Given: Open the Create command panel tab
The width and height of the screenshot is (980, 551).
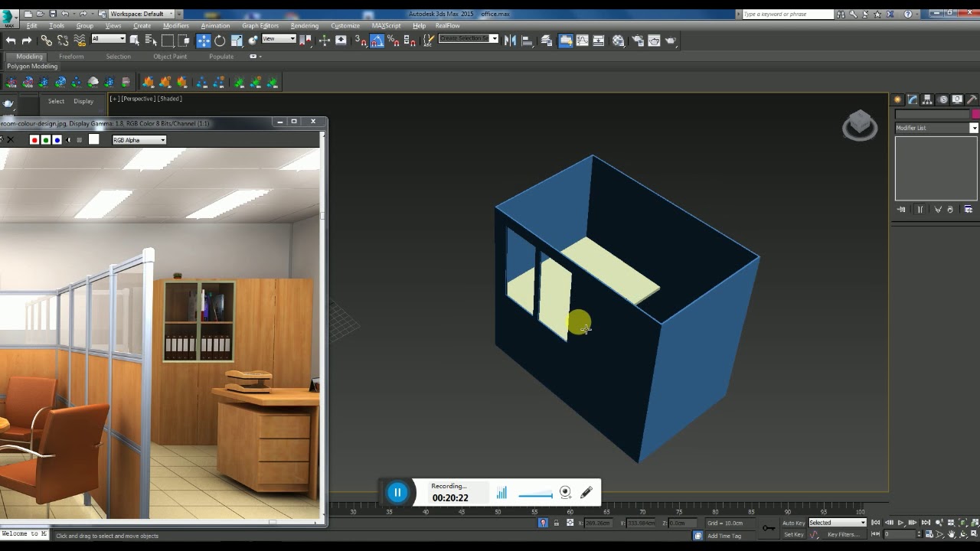Looking at the screenshot, I should [898, 99].
